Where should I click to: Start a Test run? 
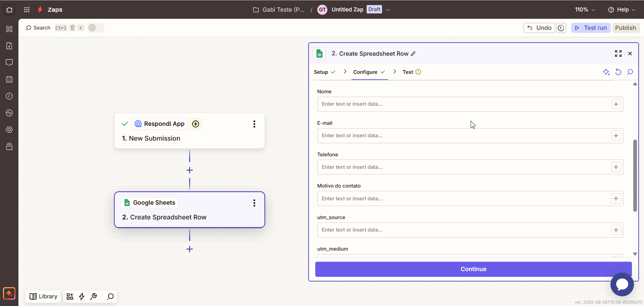[591, 28]
